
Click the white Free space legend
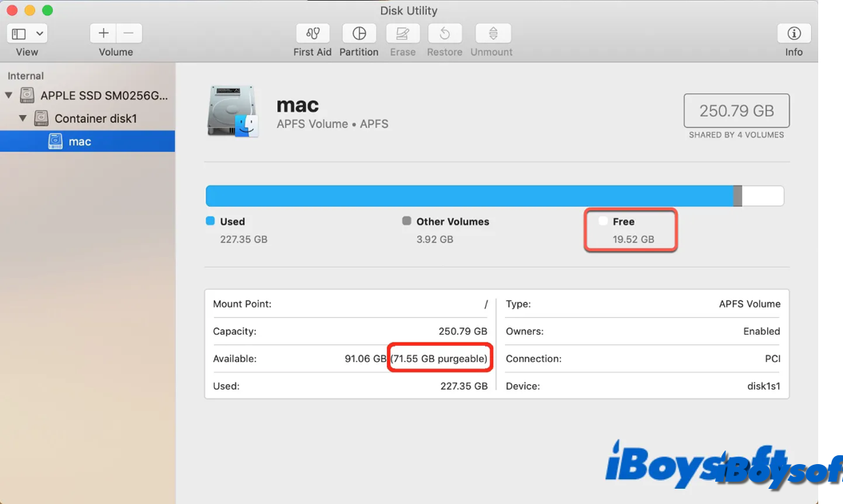[x=603, y=221]
